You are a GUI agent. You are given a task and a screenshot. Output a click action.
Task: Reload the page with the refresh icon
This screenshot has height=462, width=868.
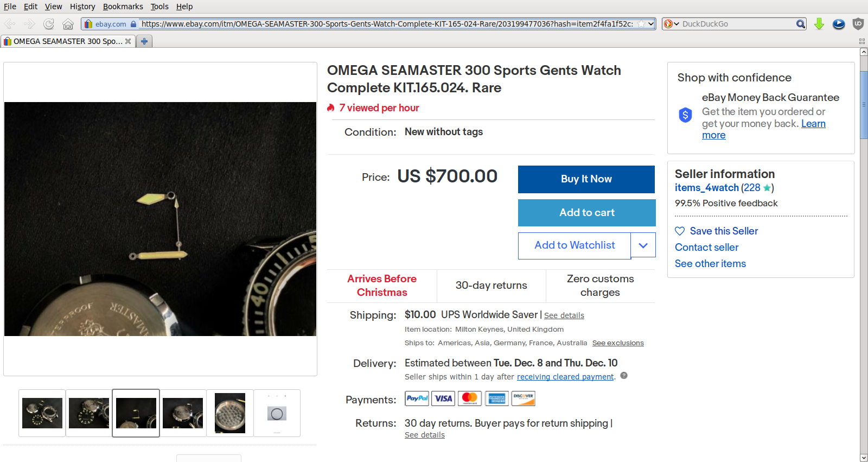tap(49, 24)
